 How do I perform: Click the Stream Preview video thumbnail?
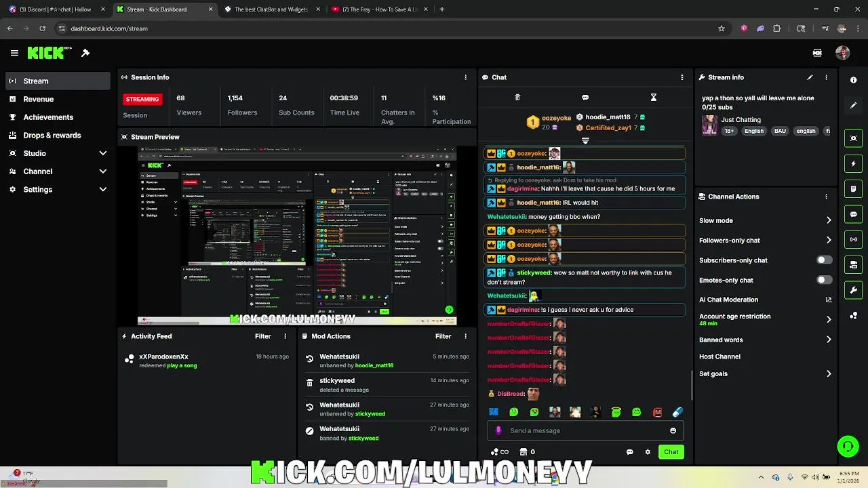point(297,236)
